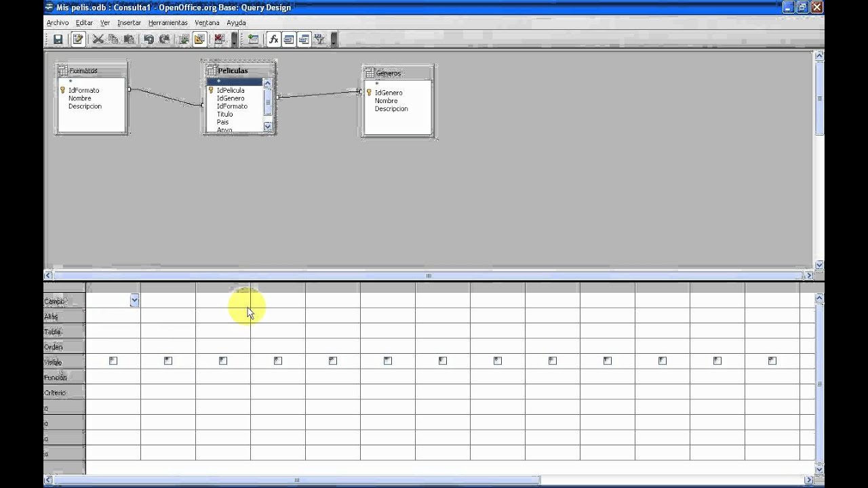The width and height of the screenshot is (868, 488).
Task: Click the Paste clipboard icon
Action: coord(129,39)
